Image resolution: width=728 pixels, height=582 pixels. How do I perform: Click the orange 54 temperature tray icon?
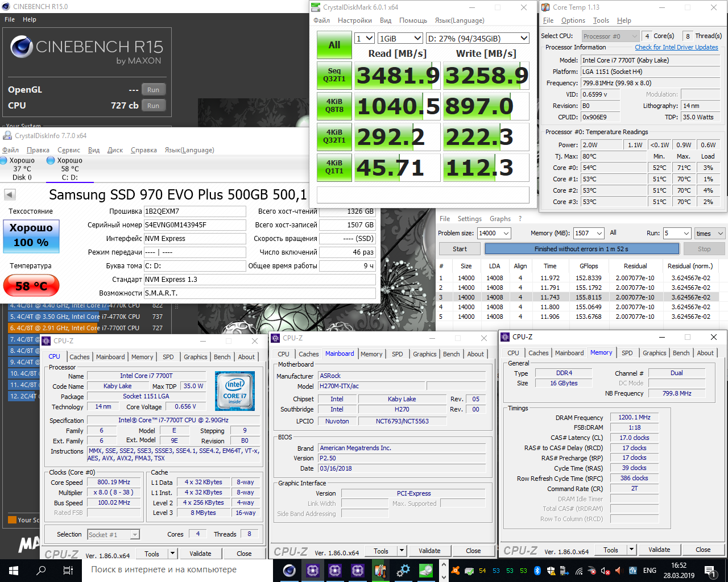(x=482, y=571)
